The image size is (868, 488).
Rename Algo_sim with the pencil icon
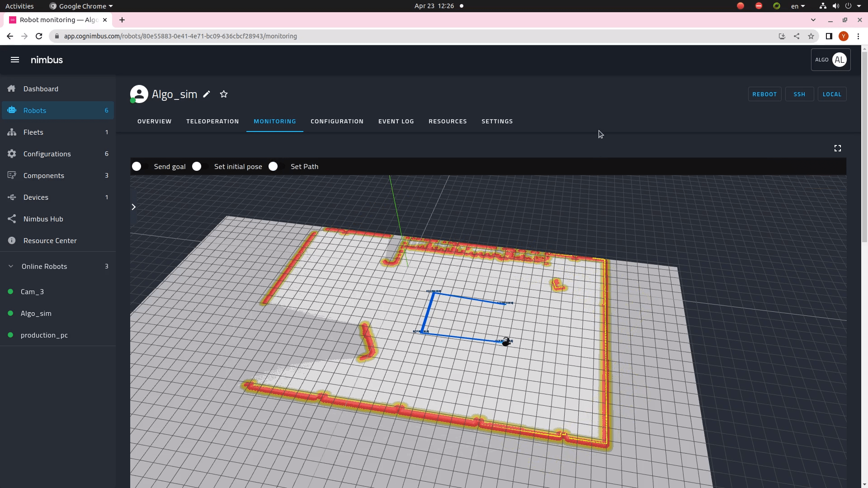tap(207, 94)
